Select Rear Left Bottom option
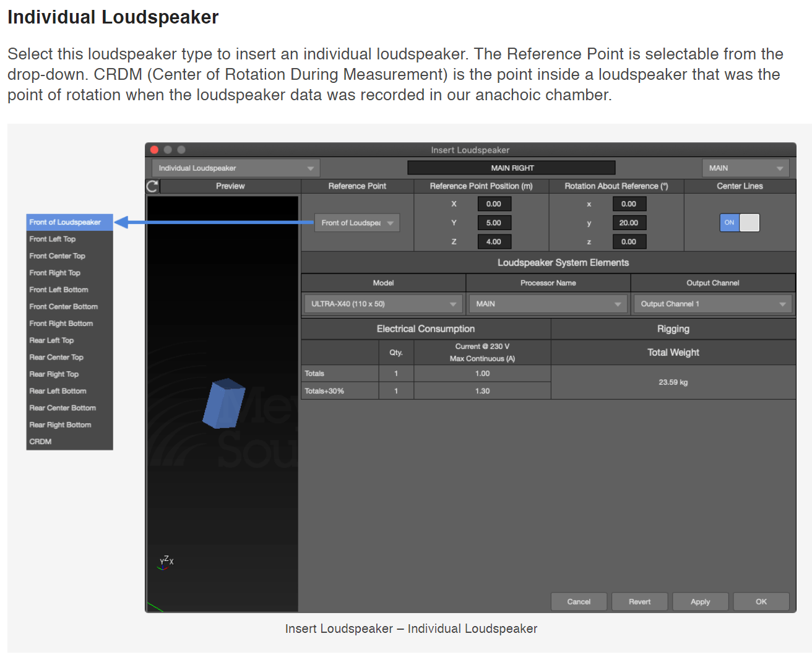 click(69, 391)
